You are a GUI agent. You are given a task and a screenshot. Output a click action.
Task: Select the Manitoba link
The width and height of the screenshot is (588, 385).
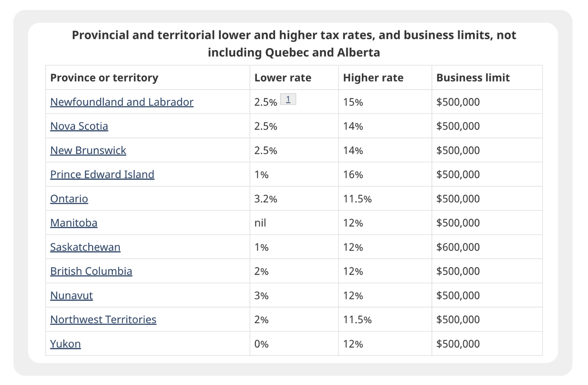coord(74,223)
